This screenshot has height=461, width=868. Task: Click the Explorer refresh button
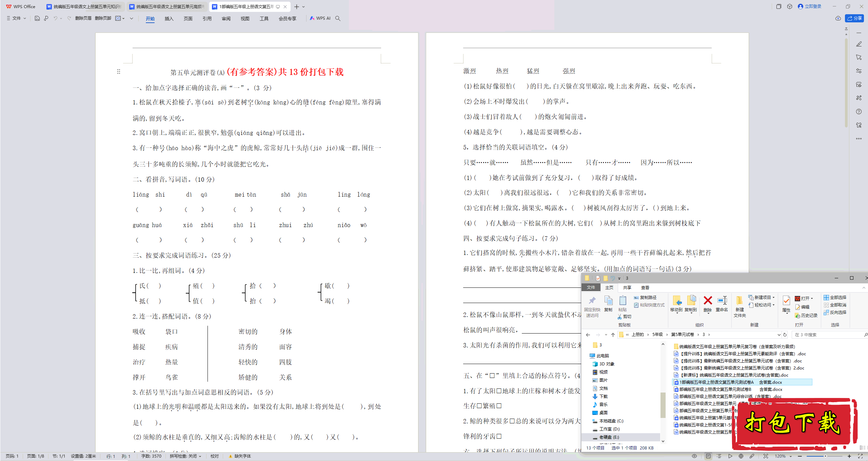(785, 335)
